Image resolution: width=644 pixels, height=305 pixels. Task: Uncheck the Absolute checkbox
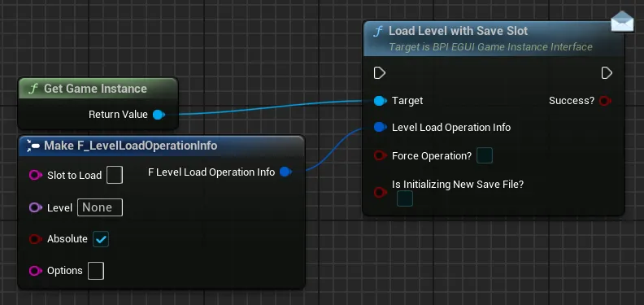(101, 239)
